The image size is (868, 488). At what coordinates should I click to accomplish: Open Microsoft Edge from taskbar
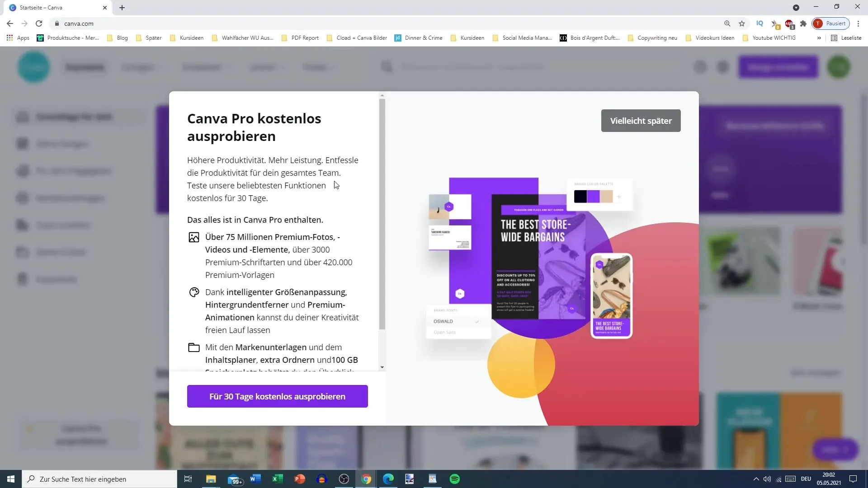click(388, 479)
